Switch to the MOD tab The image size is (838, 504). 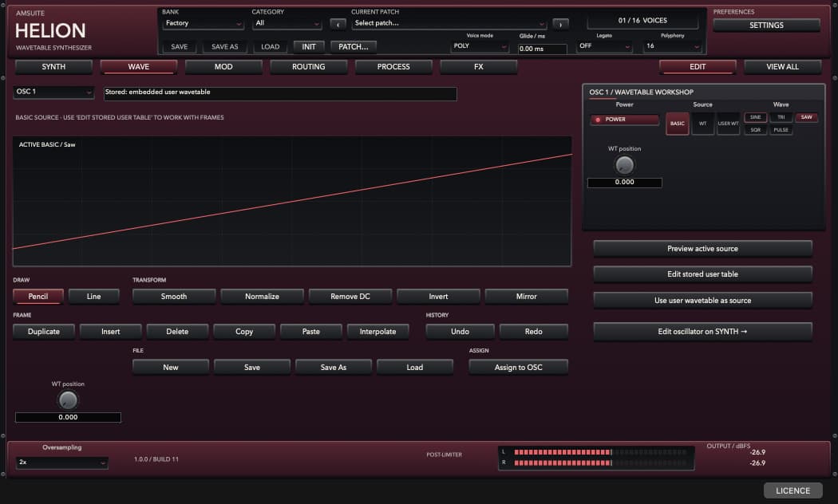(223, 67)
